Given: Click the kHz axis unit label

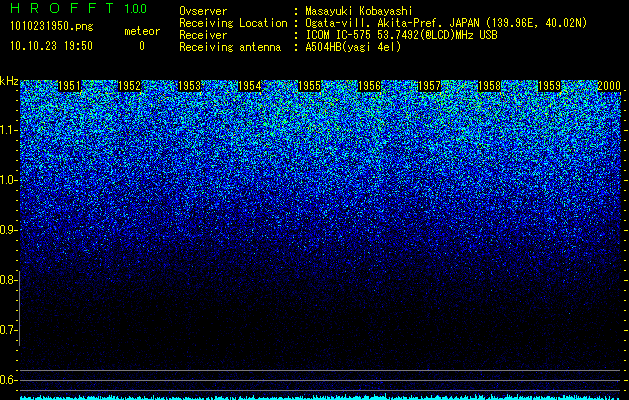Looking at the screenshot, I should coord(9,81).
